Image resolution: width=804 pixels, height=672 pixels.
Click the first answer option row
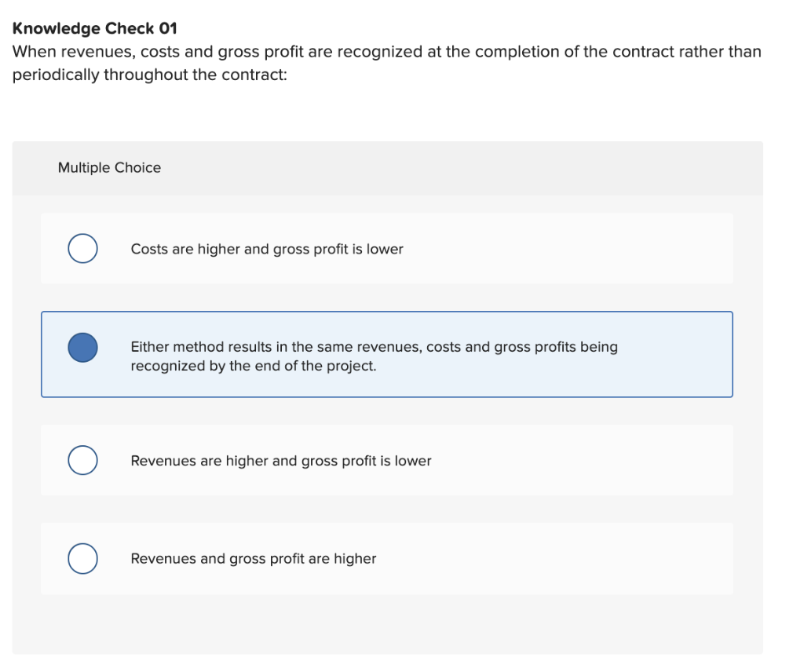pyautogui.click(x=385, y=248)
